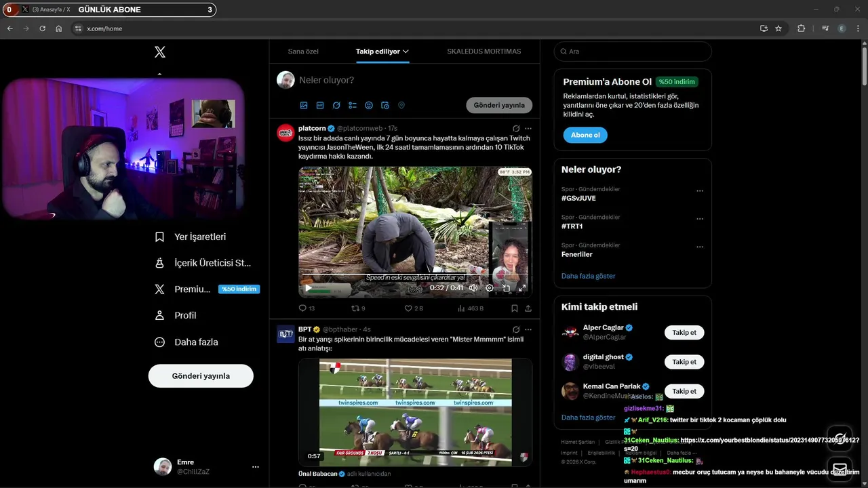Click the Gönderi yayınla sidebar button
Screen dimensions: 868x488
point(201,375)
